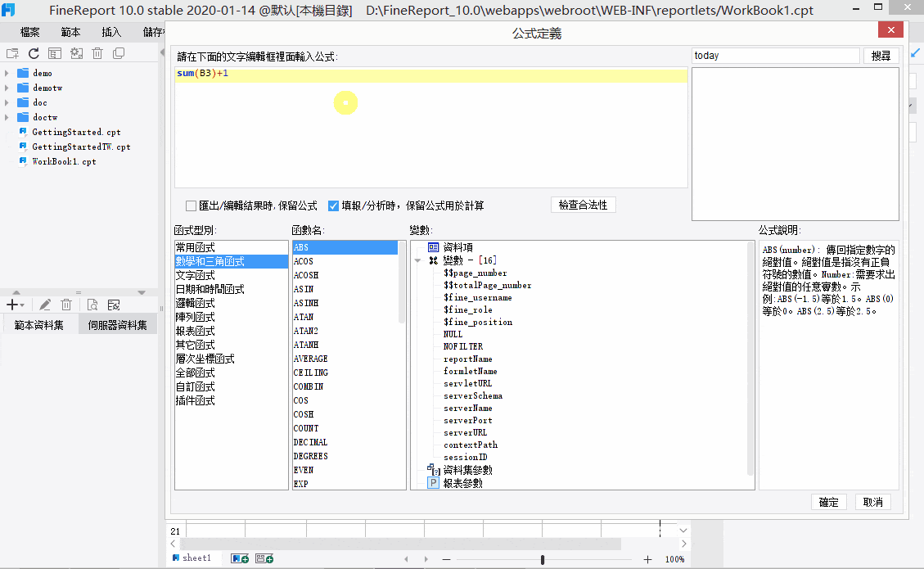This screenshot has width=924, height=569.
Task: Select the COUNT function
Action: [345, 428]
